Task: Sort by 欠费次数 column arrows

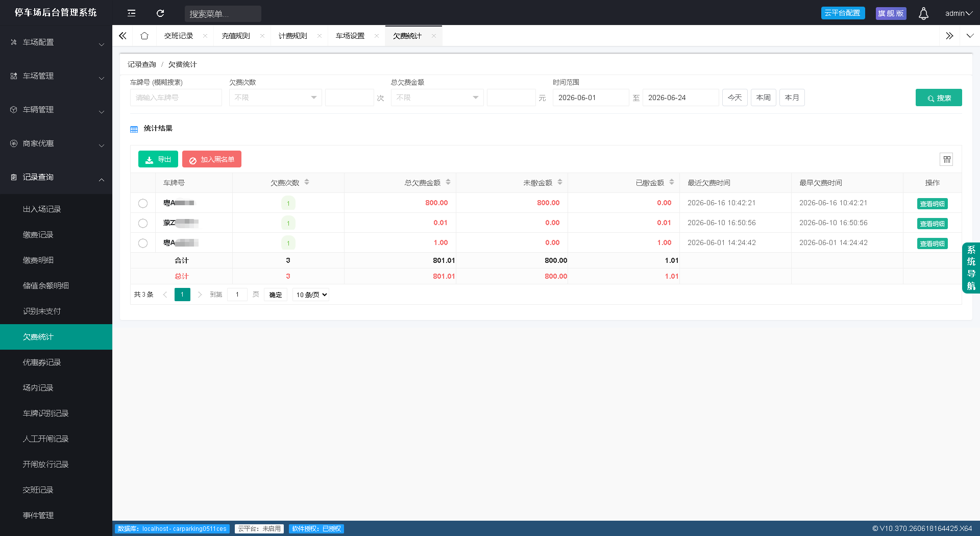Action: pyautogui.click(x=307, y=182)
